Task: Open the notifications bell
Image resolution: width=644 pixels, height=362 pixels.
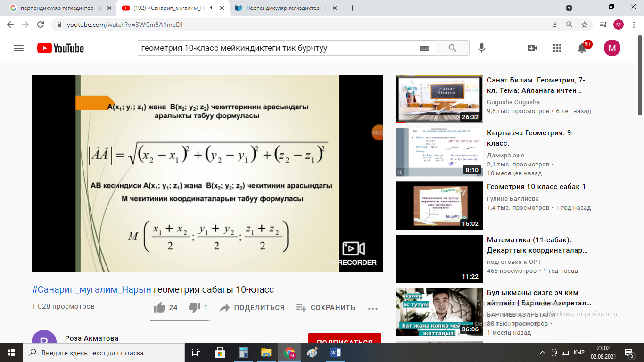Action: 582,48
